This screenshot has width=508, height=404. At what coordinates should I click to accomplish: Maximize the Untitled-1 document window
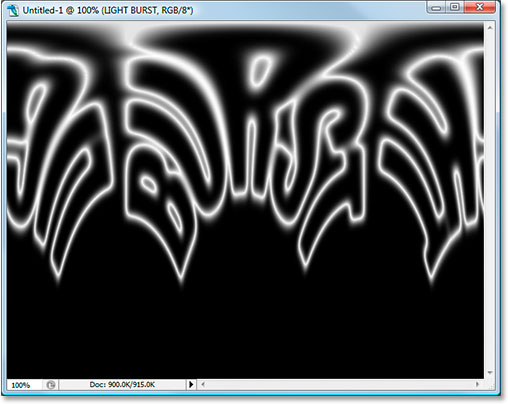click(x=455, y=7)
